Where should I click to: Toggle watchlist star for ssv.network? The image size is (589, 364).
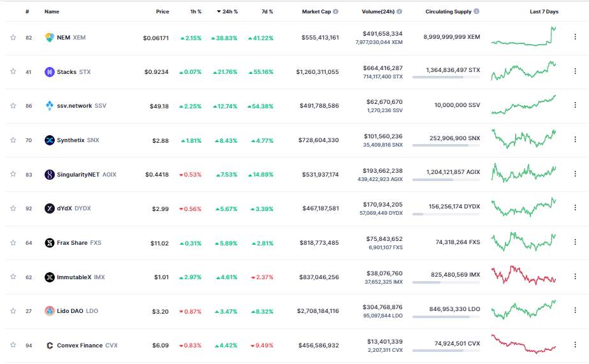(x=13, y=106)
